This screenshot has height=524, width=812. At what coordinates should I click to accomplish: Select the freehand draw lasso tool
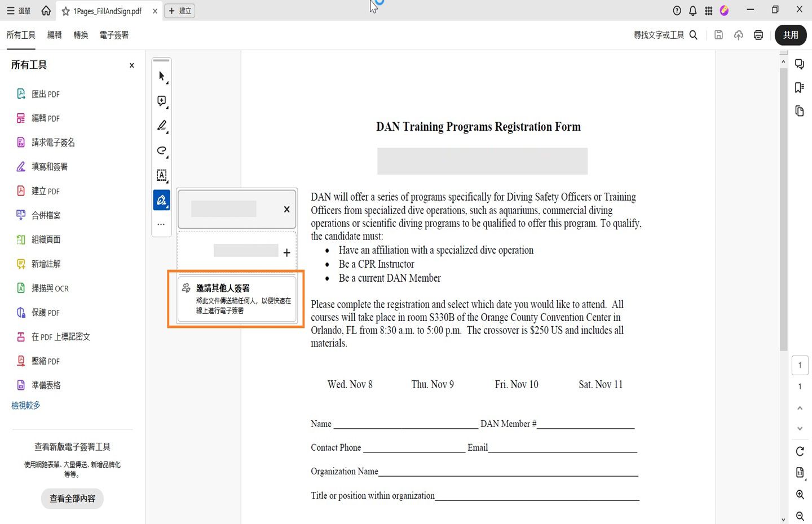[162, 150]
